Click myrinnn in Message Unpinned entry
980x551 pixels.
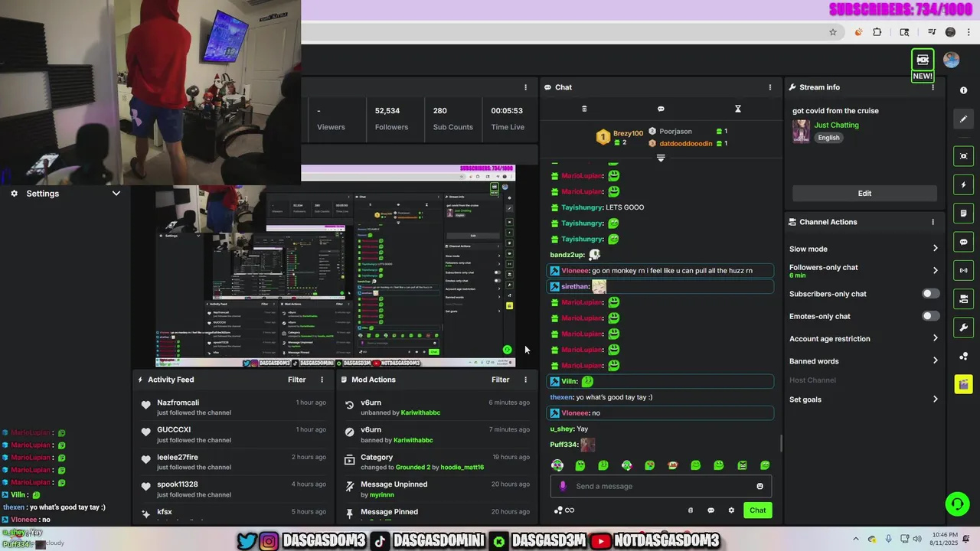(381, 494)
